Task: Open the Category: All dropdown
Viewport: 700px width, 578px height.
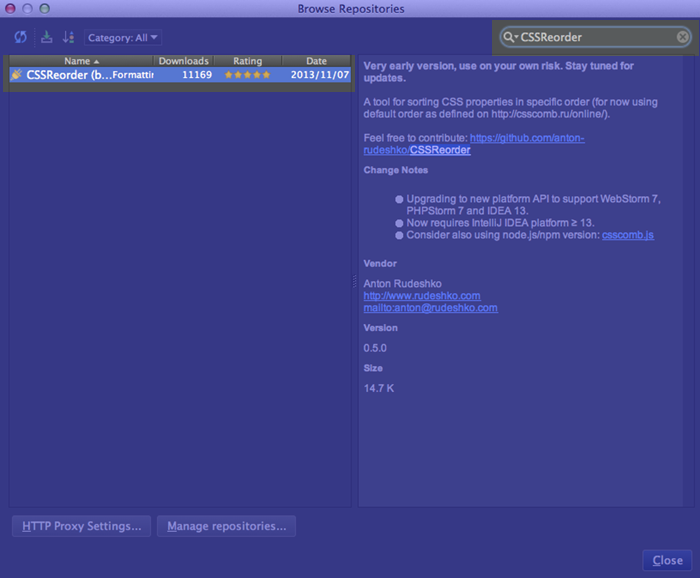Action: (x=123, y=37)
